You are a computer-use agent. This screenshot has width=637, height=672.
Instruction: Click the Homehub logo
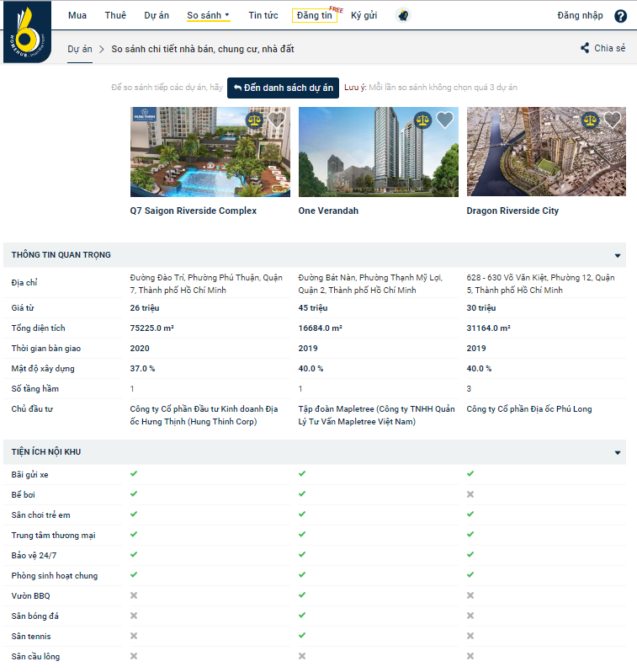pos(28,32)
